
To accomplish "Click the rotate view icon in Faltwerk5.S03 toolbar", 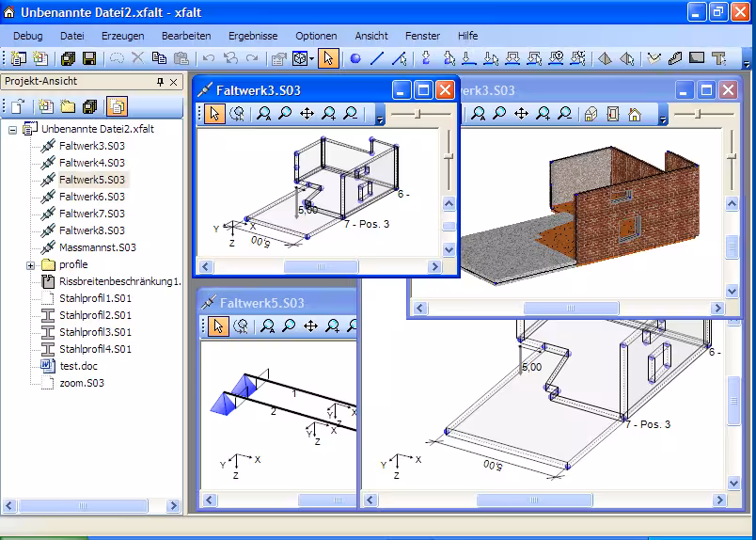I will click(x=241, y=326).
